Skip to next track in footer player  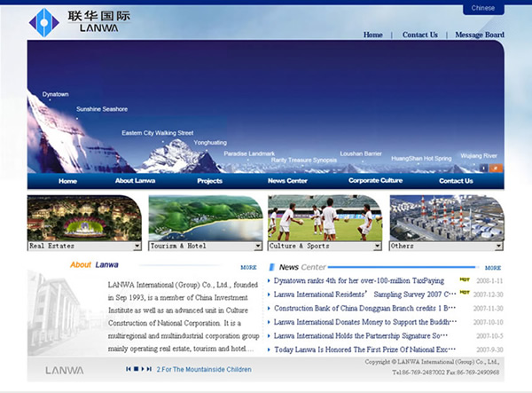click(149, 369)
